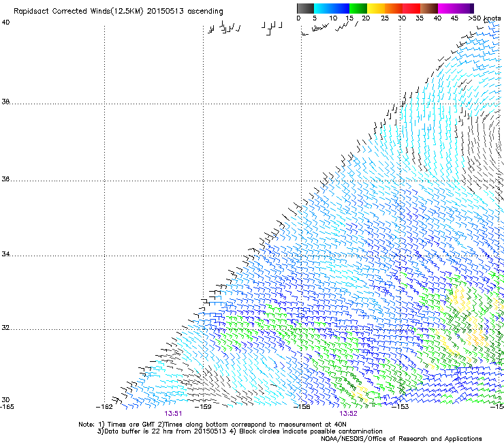Click the orange 25-30 knots color bar segment

(394, 8)
